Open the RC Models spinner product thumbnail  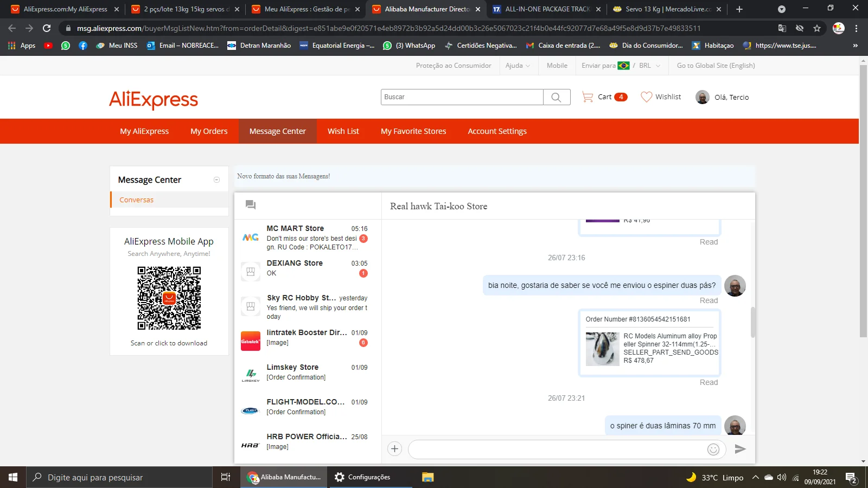click(603, 349)
